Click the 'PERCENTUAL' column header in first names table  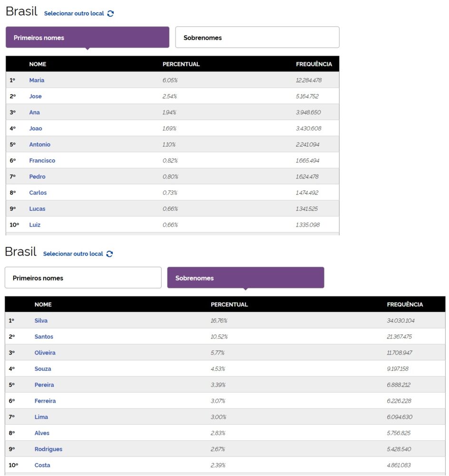click(181, 64)
